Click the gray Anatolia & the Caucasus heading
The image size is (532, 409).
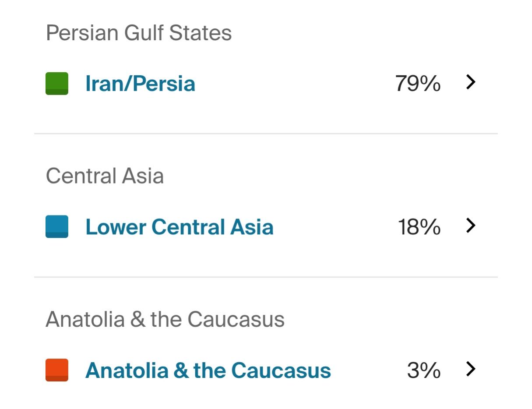coord(165,319)
